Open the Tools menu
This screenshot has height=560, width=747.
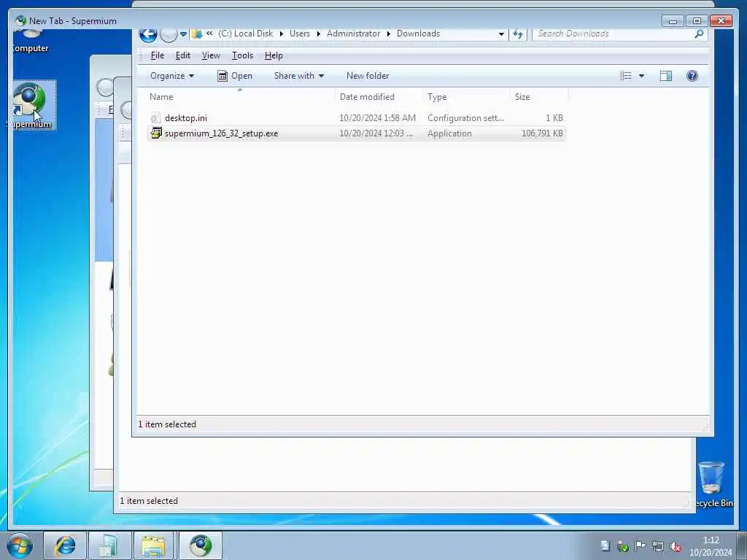pyautogui.click(x=242, y=55)
